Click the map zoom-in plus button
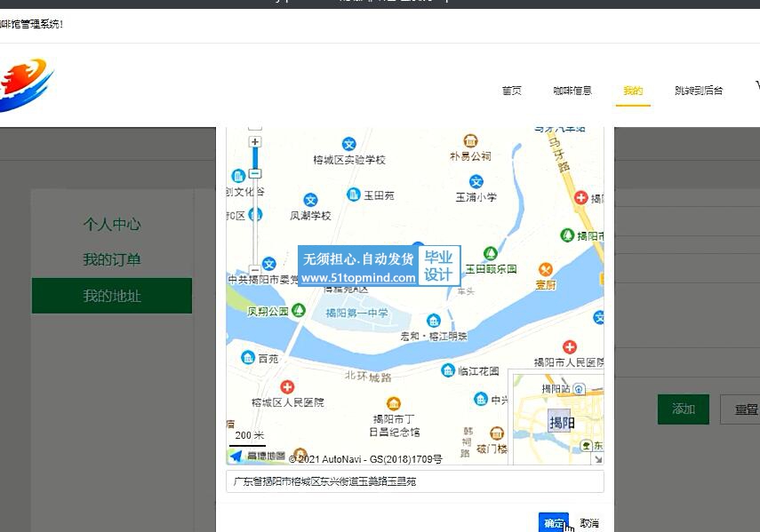Image resolution: width=760 pixels, height=532 pixels. (x=255, y=142)
